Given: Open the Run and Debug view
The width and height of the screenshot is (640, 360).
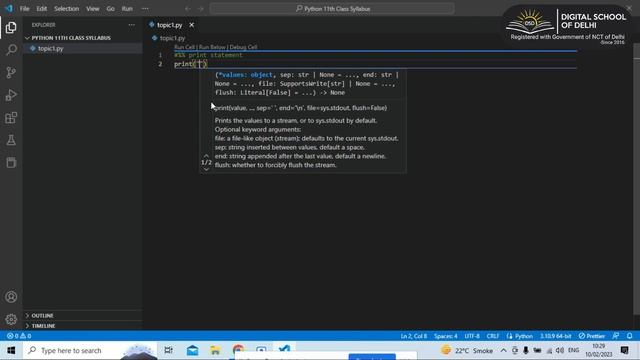Looking at the screenshot, I should pos(11,95).
